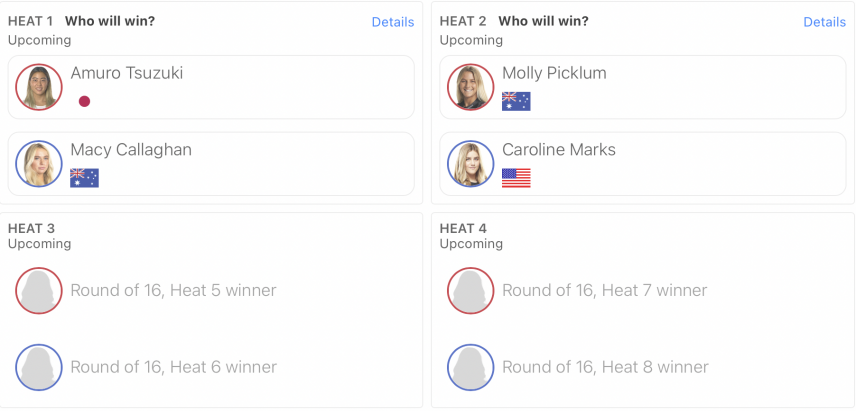The height and width of the screenshot is (411, 856).
Task: Select the HEAT 4 heading
Action: pyautogui.click(x=463, y=228)
